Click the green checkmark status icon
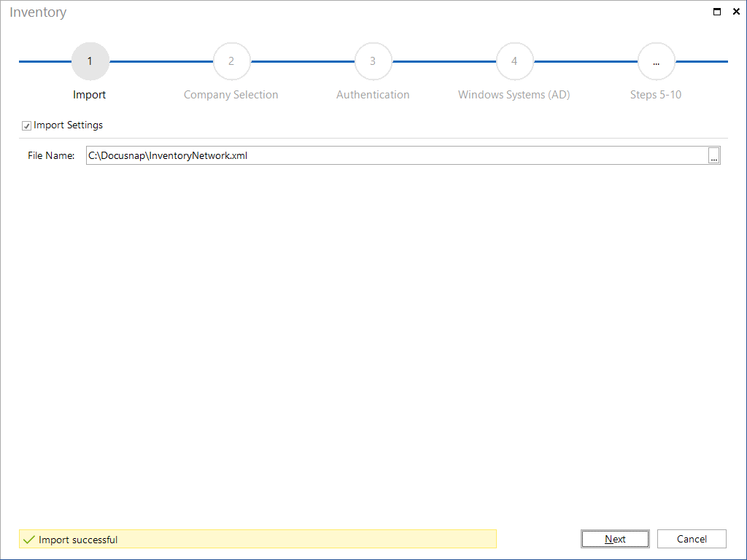 [29, 540]
